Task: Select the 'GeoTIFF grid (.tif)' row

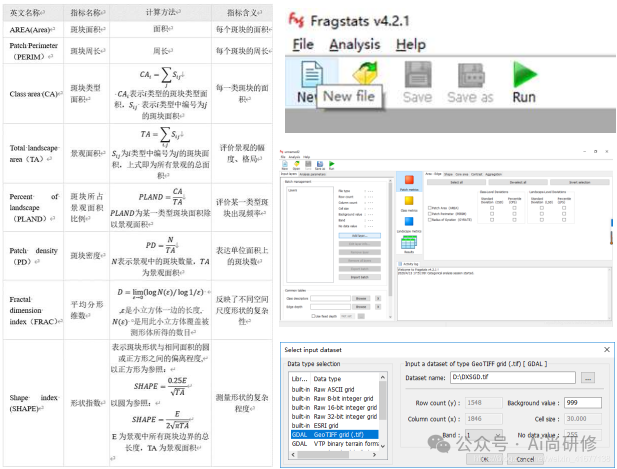Action: click(x=334, y=435)
